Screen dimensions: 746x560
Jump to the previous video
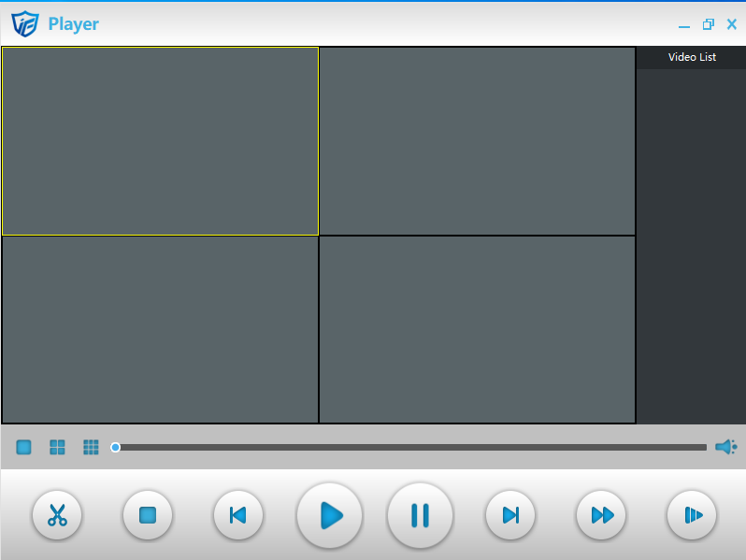(x=238, y=515)
